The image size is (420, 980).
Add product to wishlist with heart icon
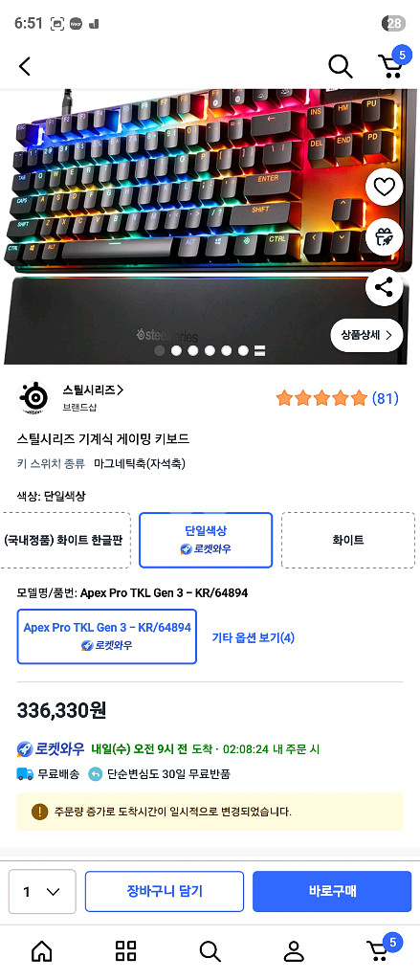coord(384,187)
